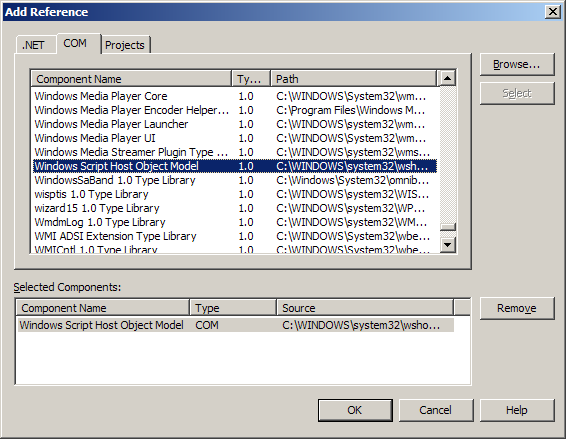Click the C:\Program Files\Windows M... path cell
This screenshot has height=439, width=566.
[x=350, y=110]
